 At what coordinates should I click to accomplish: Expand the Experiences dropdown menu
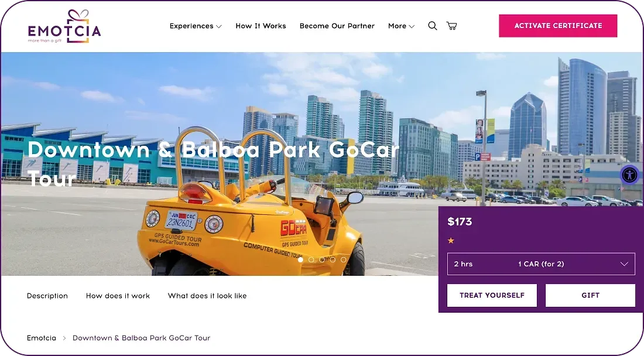click(196, 26)
